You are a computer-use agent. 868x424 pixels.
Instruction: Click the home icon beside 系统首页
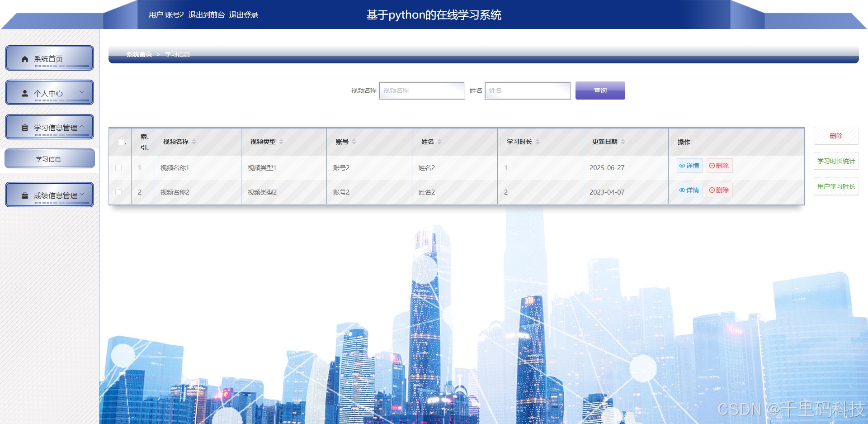25,59
